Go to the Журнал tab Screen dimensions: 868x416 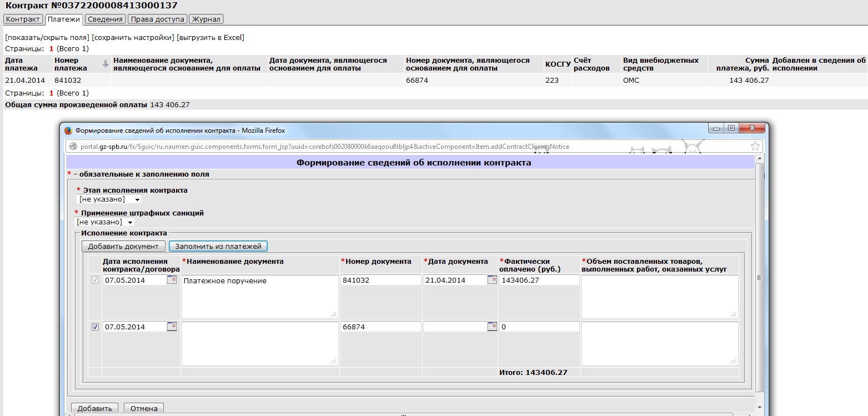(206, 19)
